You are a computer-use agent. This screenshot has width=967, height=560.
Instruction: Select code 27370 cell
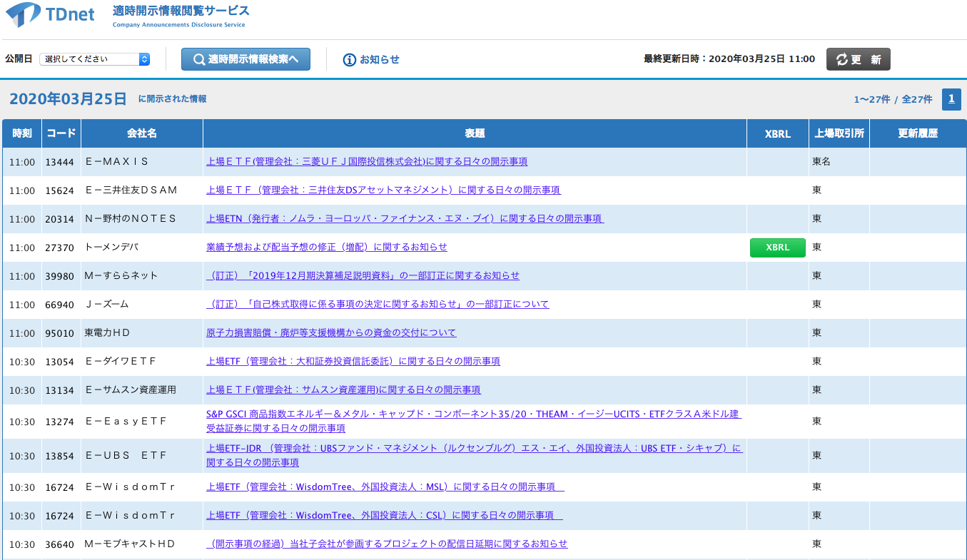[x=60, y=248]
